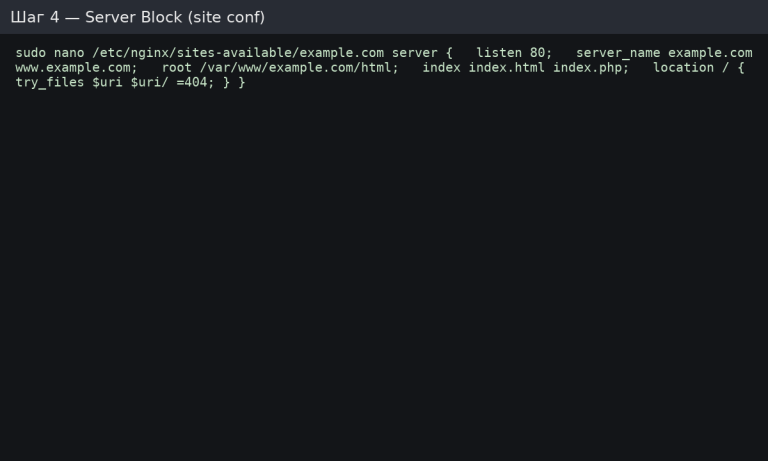Click the empty area below the code

tap(384, 280)
